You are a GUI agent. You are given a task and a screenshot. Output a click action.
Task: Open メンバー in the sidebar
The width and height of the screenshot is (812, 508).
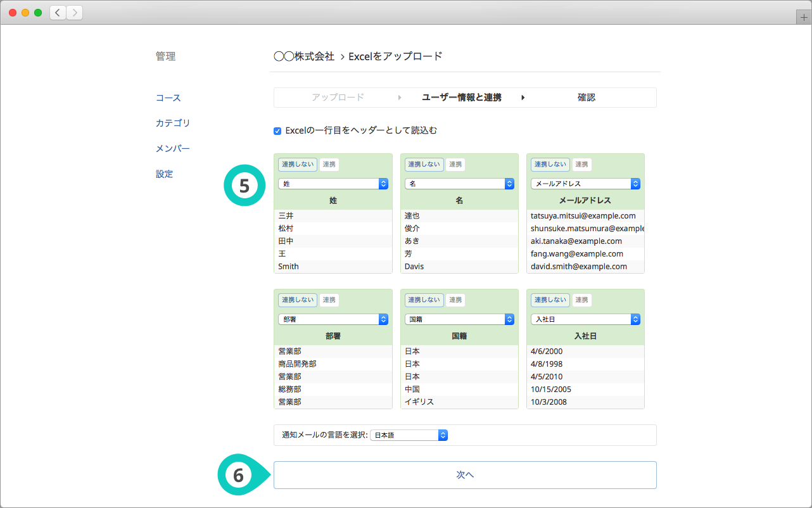coord(173,149)
